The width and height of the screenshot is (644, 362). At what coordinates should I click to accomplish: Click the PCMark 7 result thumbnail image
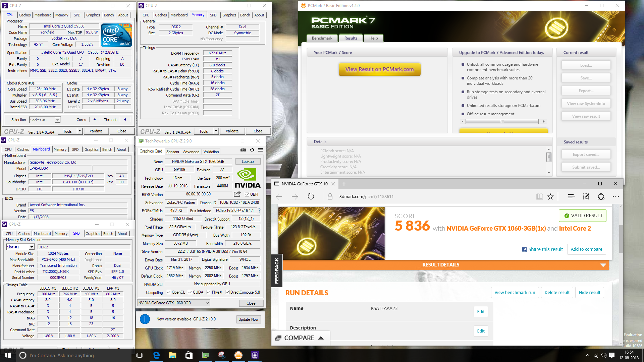click(x=331, y=233)
